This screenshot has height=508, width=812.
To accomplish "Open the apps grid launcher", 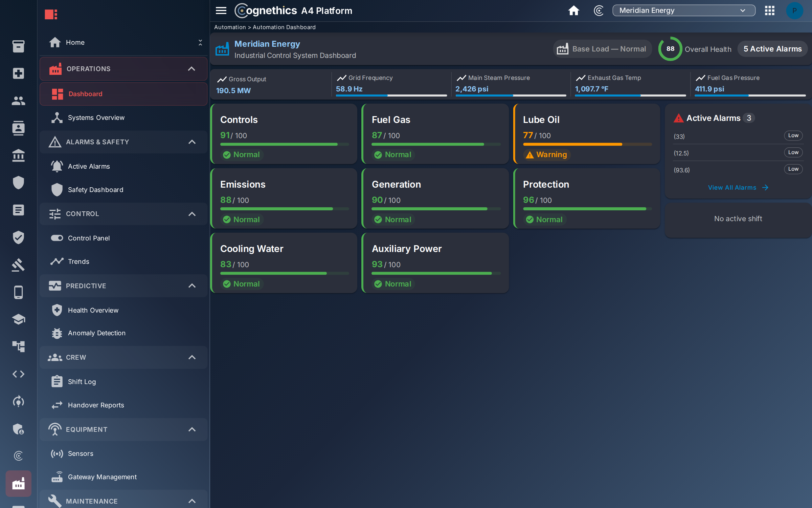I will [x=769, y=10].
